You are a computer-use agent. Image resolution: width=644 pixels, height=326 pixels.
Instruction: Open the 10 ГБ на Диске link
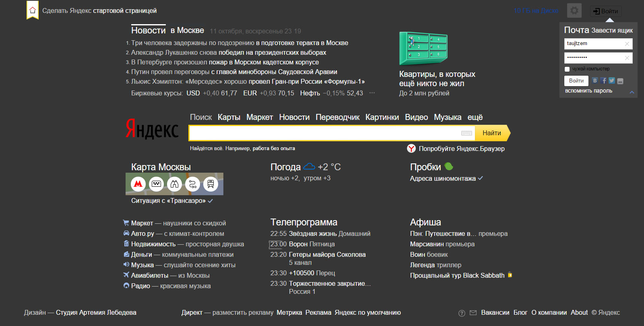click(536, 11)
